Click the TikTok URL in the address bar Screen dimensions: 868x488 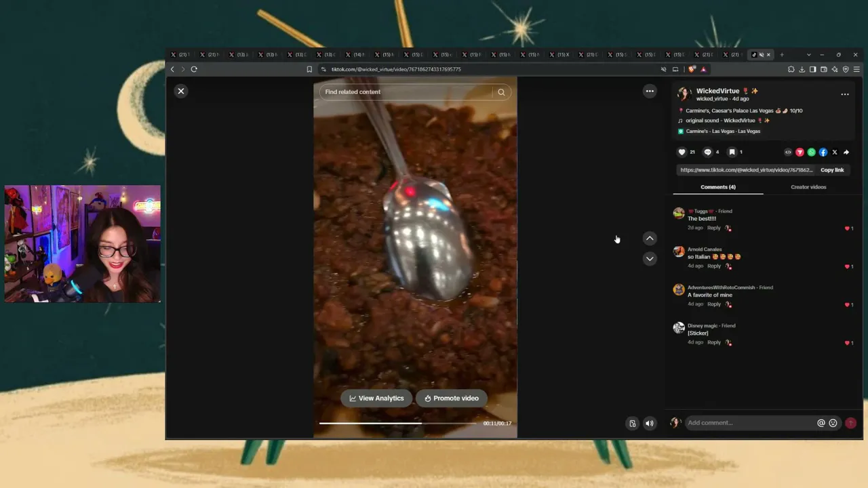tap(396, 69)
